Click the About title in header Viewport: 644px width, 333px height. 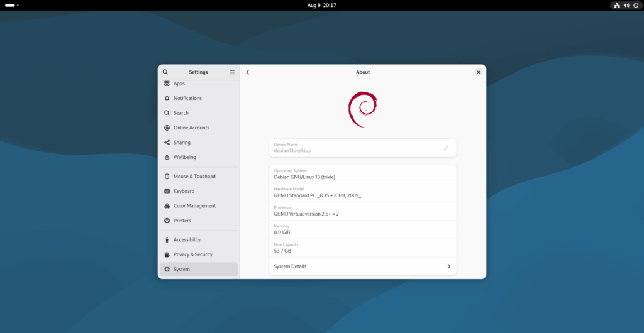point(363,72)
